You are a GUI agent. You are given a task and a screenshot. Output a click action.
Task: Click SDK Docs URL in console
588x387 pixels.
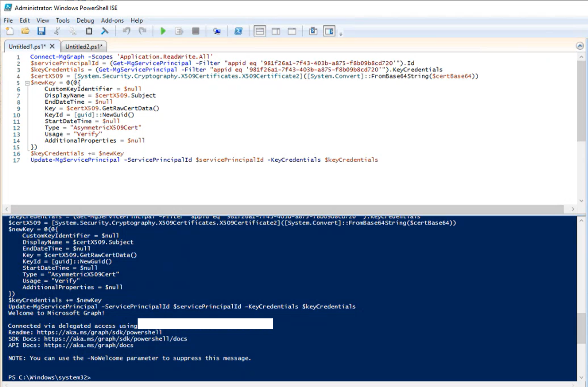click(x=116, y=339)
